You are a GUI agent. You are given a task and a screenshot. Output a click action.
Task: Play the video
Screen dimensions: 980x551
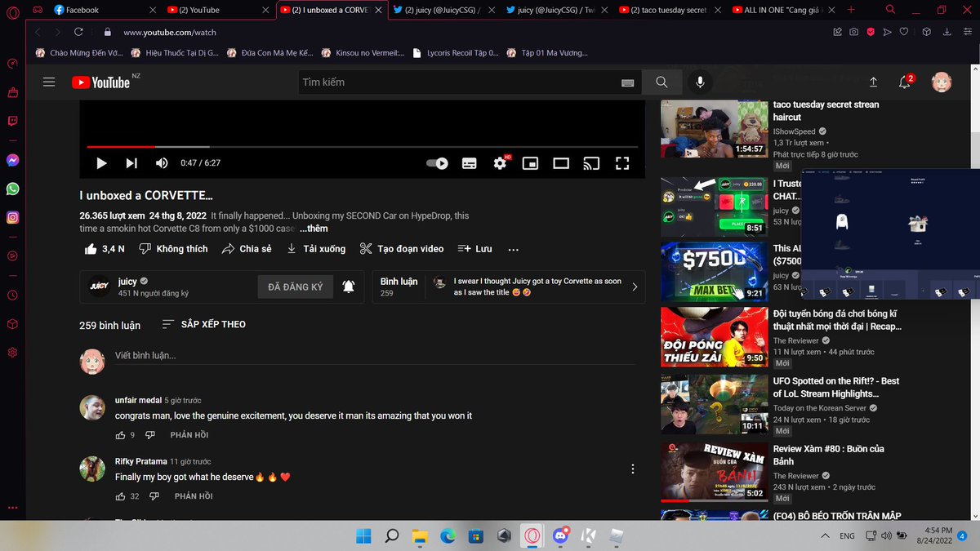pos(101,163)
